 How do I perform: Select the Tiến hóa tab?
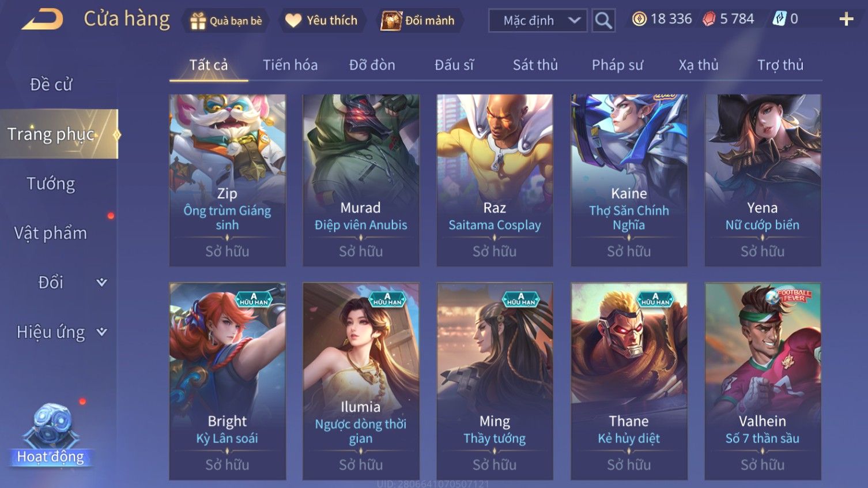pos(290,65)
